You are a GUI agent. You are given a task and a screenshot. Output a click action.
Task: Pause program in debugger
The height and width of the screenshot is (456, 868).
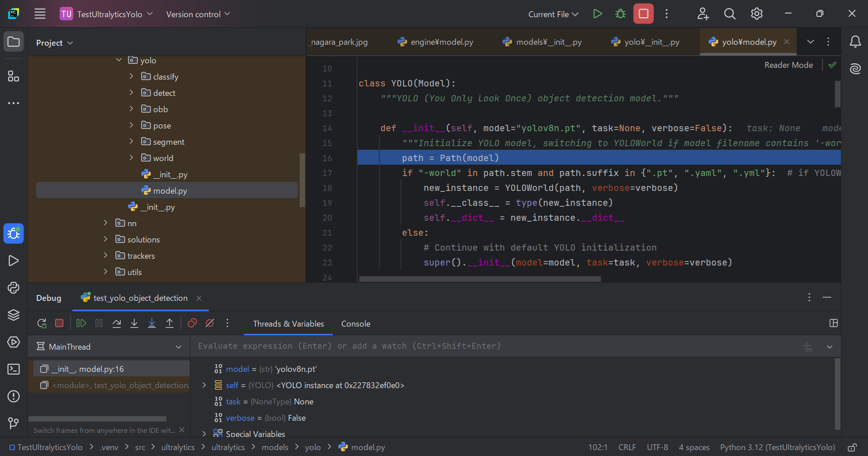point(99,323)
